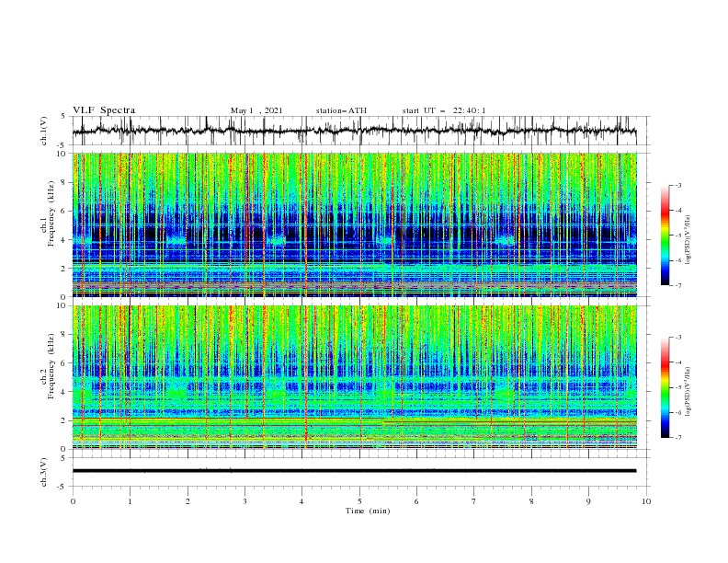Image resolution: width=728 pixels, height=563 pixels.
Task: Click the ch.3 flat black signal trace
Action: [354, 471]
